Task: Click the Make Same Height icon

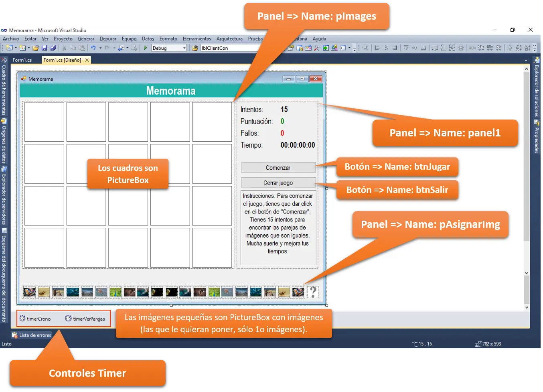Action: point(443,48)
